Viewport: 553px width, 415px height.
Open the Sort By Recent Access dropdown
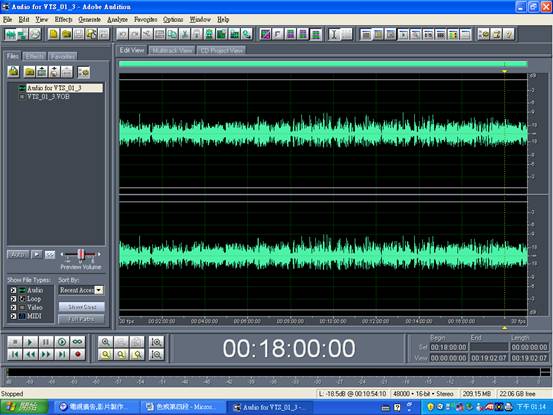pos(99,290)
